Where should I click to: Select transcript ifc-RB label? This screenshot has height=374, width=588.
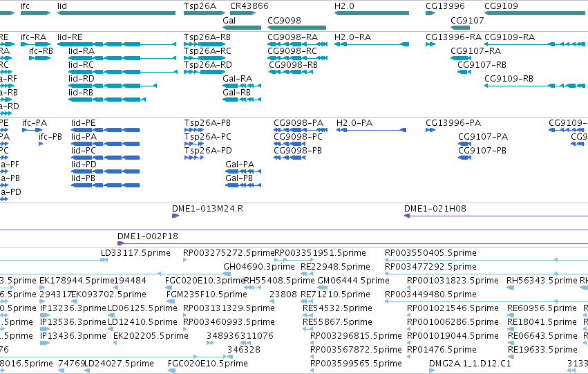tap(41, 51)
